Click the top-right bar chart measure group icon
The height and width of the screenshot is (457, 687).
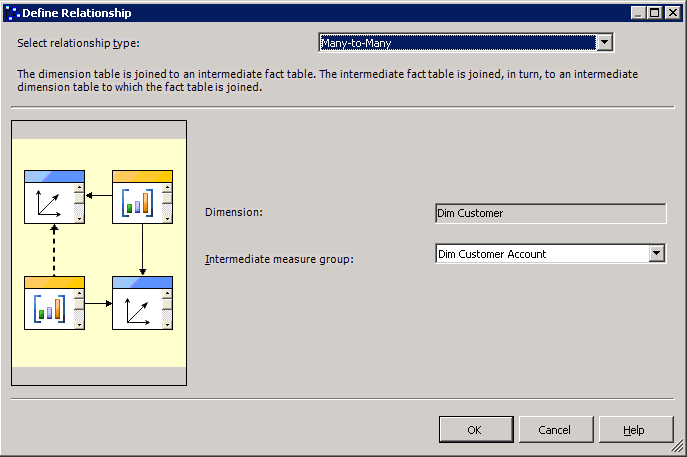[138, 203]
